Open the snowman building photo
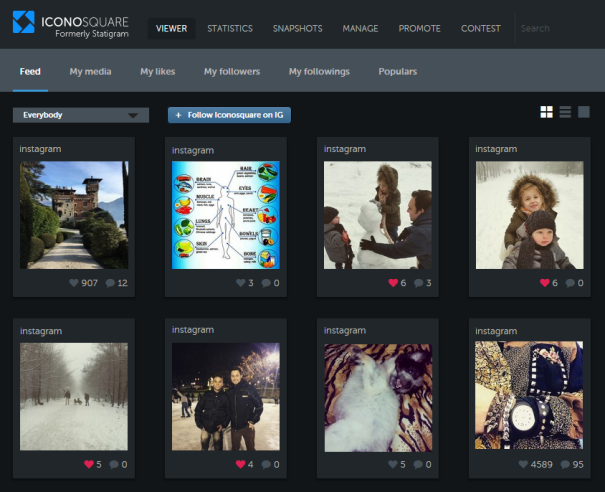The width and height of the screenshot is (605, 492). [378, 215]
